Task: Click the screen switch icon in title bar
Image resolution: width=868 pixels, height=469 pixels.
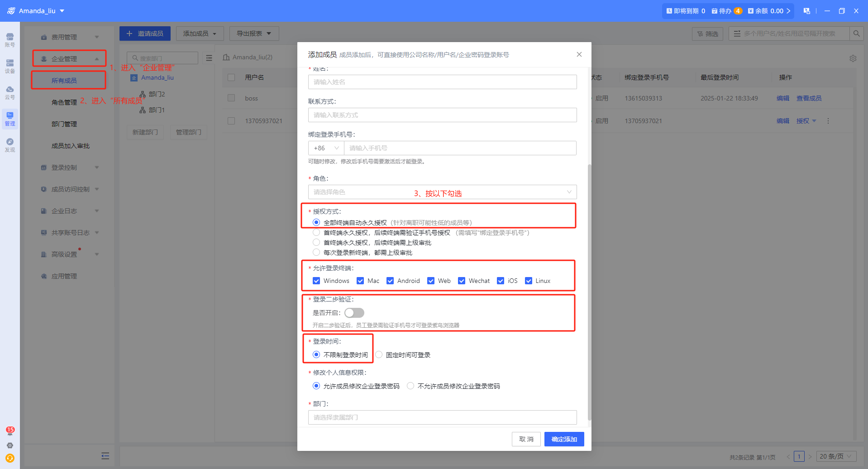Action: (x=806, y=11)
